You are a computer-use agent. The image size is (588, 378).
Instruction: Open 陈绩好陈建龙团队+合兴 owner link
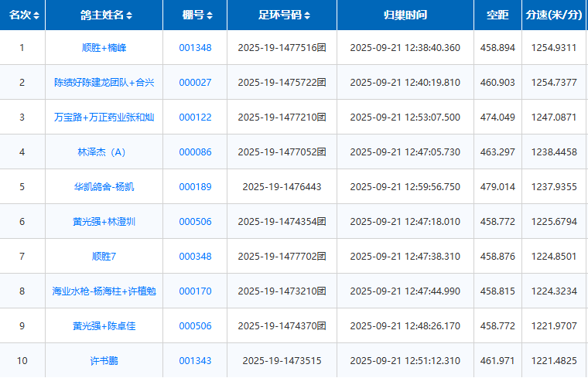(x=104, y=83)
